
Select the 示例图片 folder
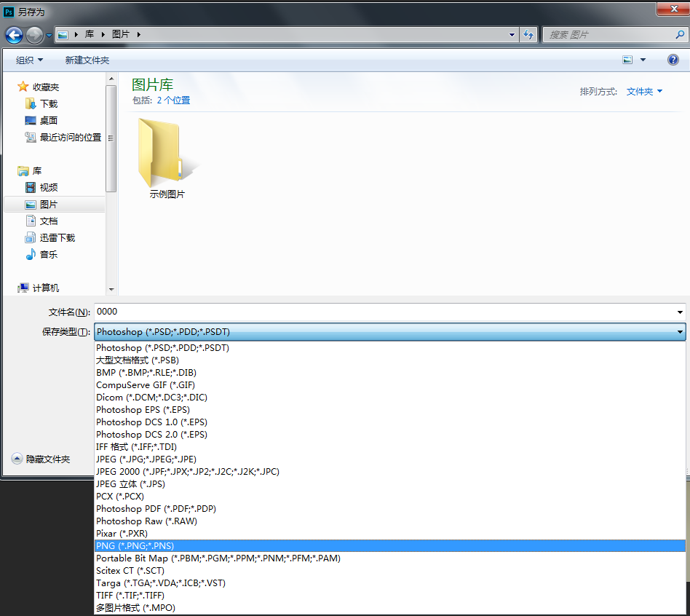(x=167, y=159)
